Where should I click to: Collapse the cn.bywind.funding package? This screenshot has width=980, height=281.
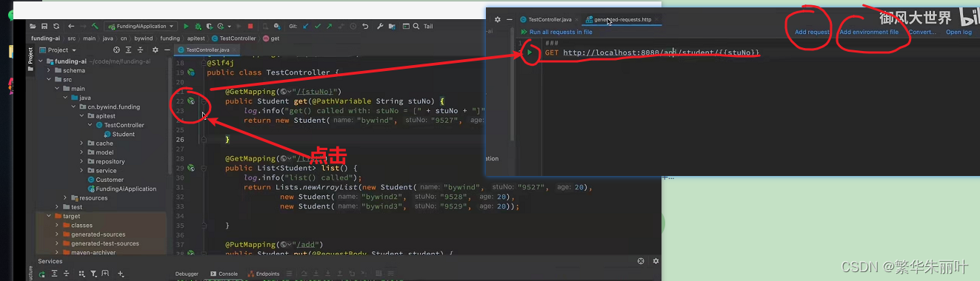(74, 106)
